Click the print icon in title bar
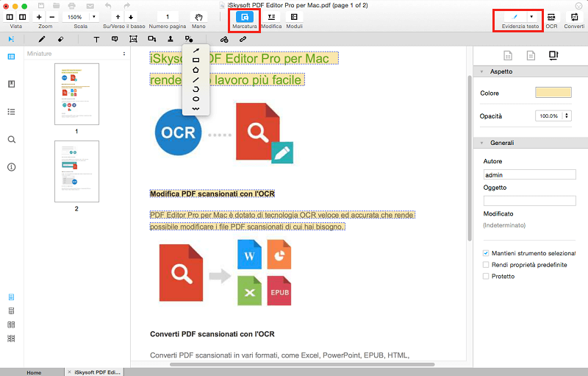588x376 pixels. (71, 6)
